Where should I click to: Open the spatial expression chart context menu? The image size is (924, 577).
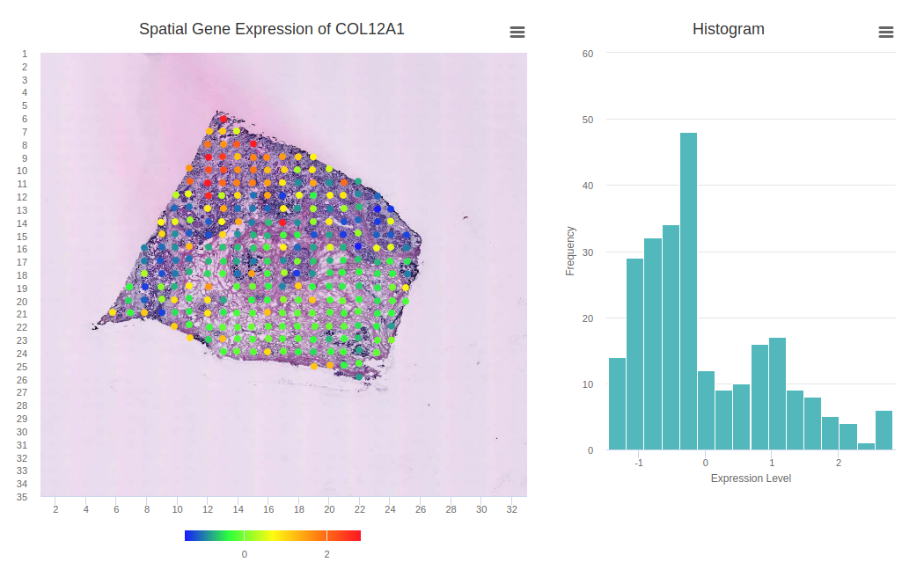coord(517,32)
